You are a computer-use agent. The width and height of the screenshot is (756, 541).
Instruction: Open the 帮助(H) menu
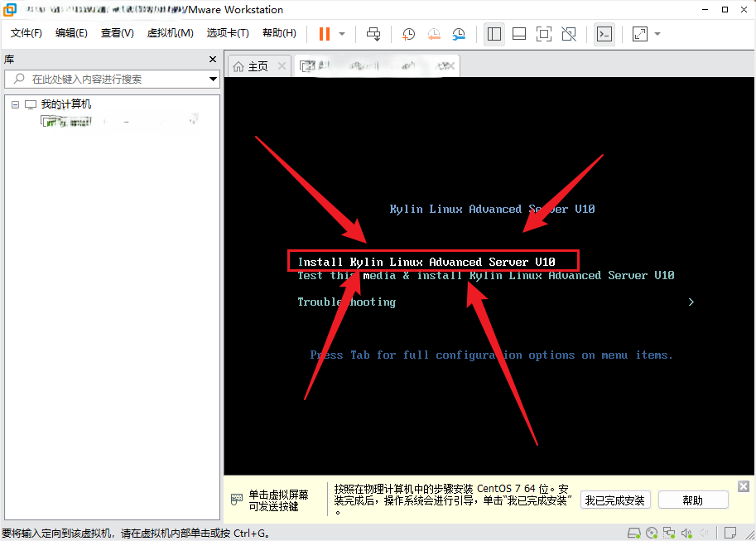click(279, 33)
